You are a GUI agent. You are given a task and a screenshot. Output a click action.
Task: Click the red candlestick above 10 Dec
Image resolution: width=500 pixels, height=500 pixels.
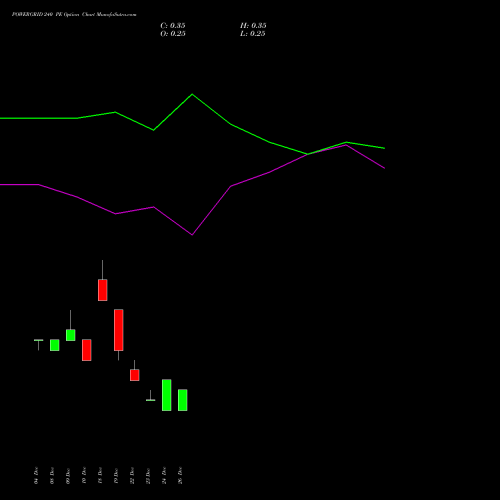(x=87, y=350)
